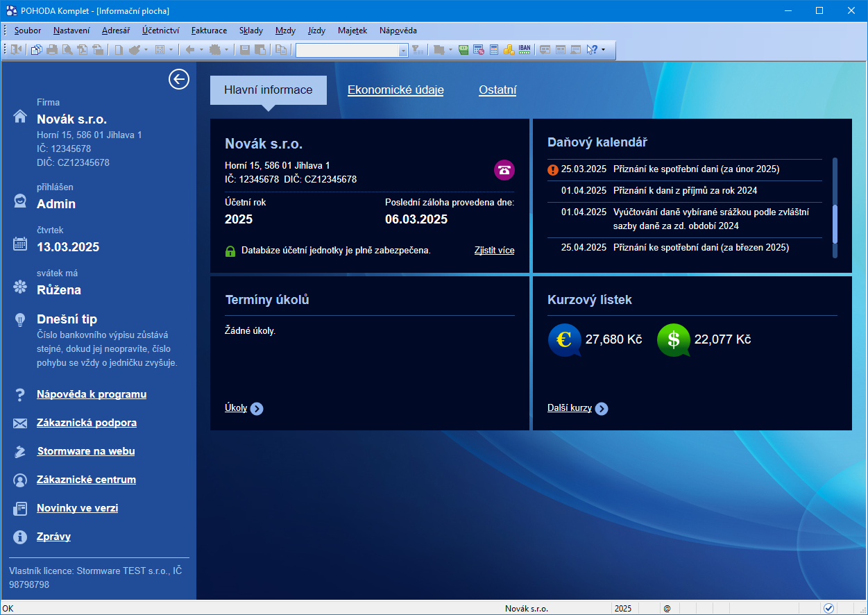This screenshot has width=868, height=615.
Task: Open the toolbar combo box dropdown arrow
Action: 403,51
